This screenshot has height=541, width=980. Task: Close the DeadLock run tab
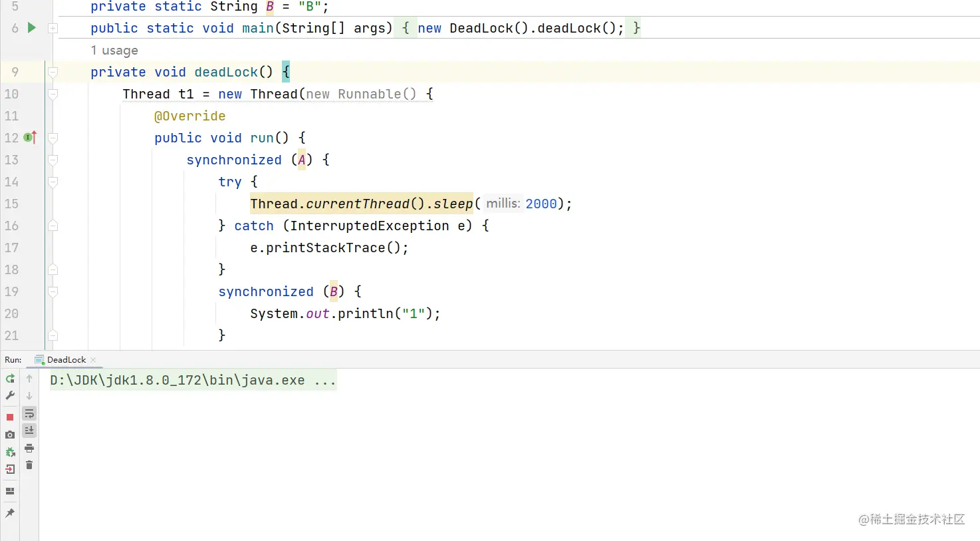pos(93,360)
